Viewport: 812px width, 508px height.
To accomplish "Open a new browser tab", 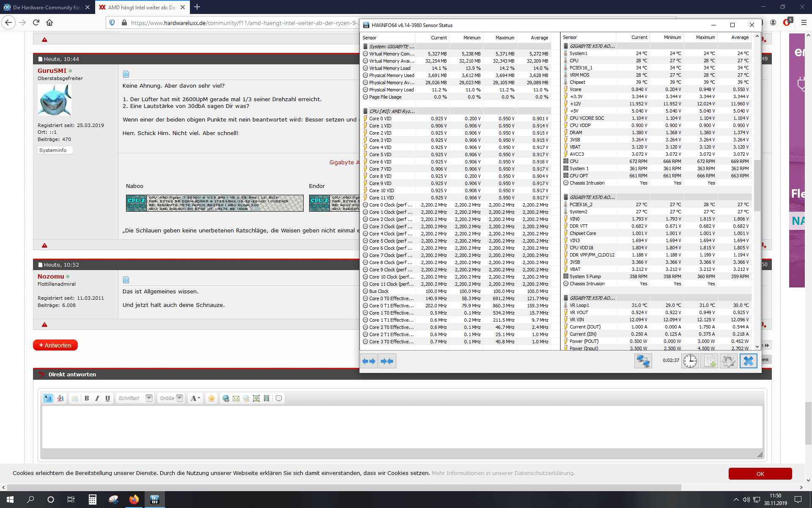I will (x=197, y=7).
